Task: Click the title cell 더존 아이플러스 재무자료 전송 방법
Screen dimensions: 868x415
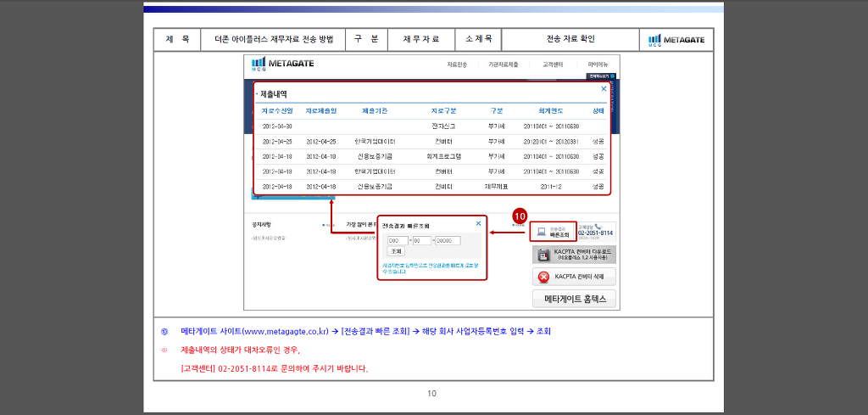Action: [x=274, y=39]
